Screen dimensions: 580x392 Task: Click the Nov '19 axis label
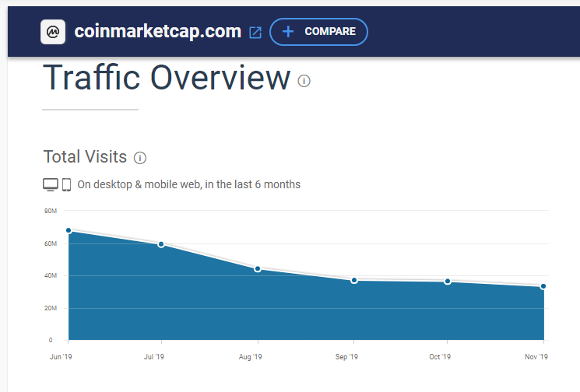coord(536,357)
